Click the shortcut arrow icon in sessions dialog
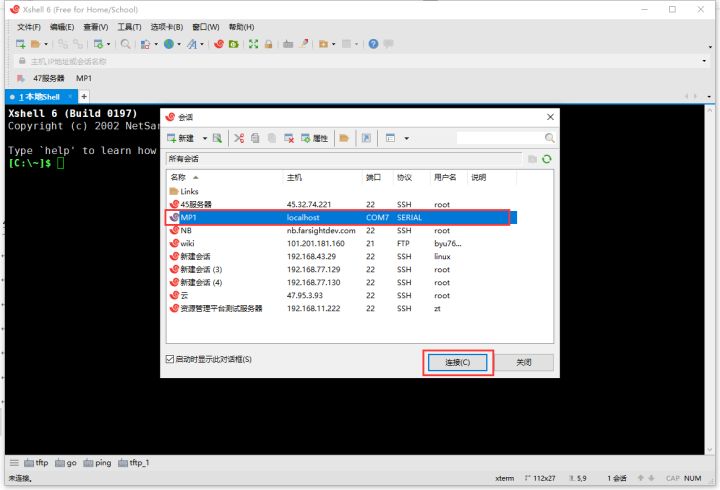Viewport: 720px width, 490px height. [366, 138]
